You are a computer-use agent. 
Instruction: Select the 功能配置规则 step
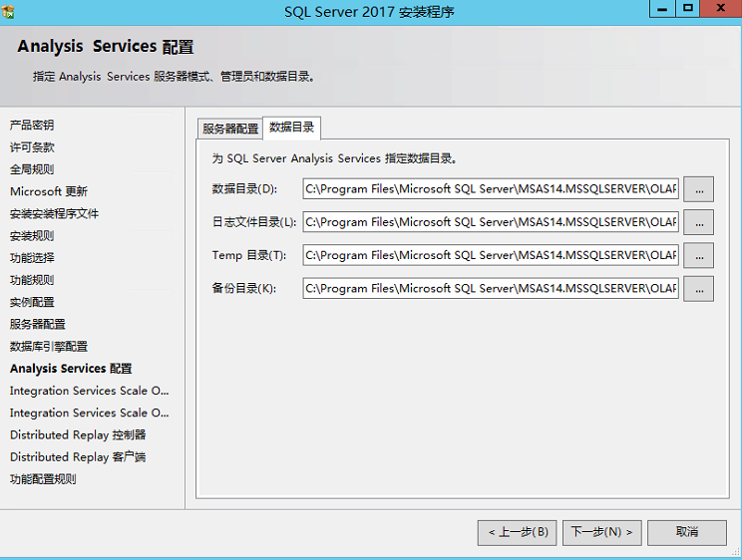[43, 479]
